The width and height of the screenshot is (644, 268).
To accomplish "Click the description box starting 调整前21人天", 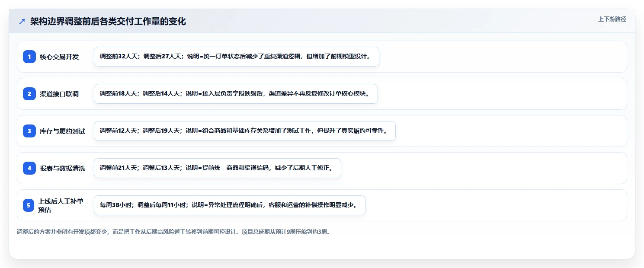I will (218, 168).
